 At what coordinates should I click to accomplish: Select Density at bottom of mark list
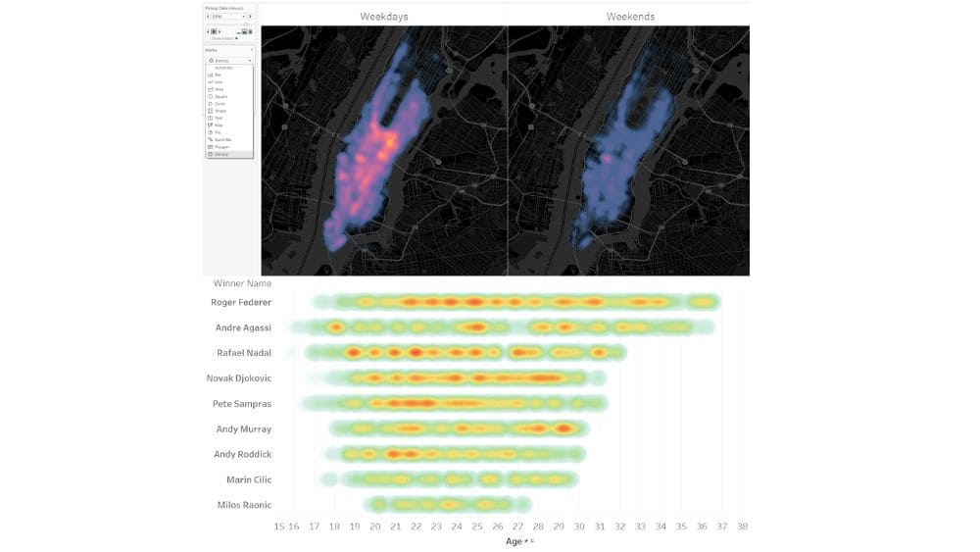(218, 154)
